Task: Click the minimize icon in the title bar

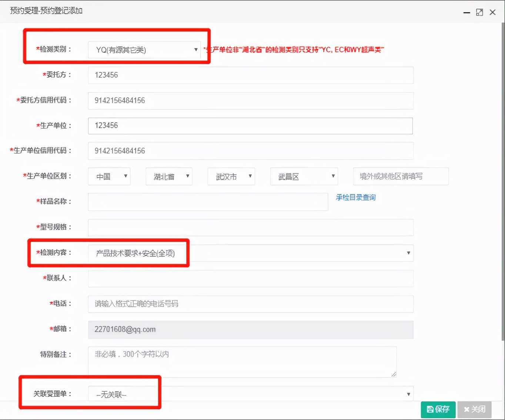Action: [466, 12]
